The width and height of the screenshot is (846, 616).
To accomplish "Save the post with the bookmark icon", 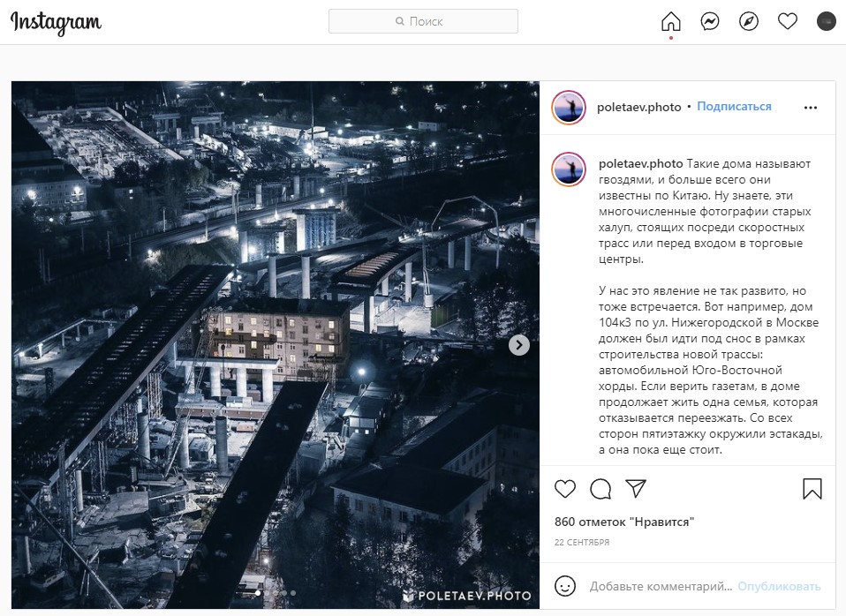I will [812, 489].
